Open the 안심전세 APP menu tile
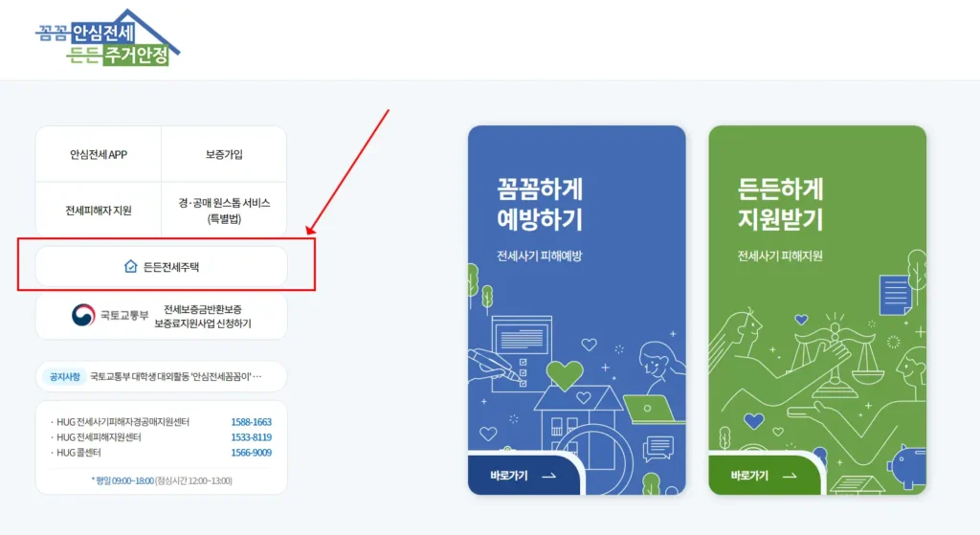980x535 pixels. pos(99,154)
